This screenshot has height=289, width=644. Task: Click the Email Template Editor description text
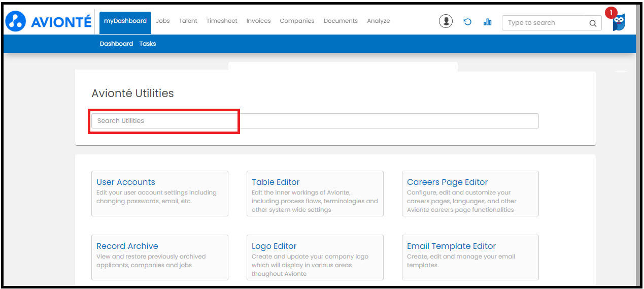tap(460, 261)
